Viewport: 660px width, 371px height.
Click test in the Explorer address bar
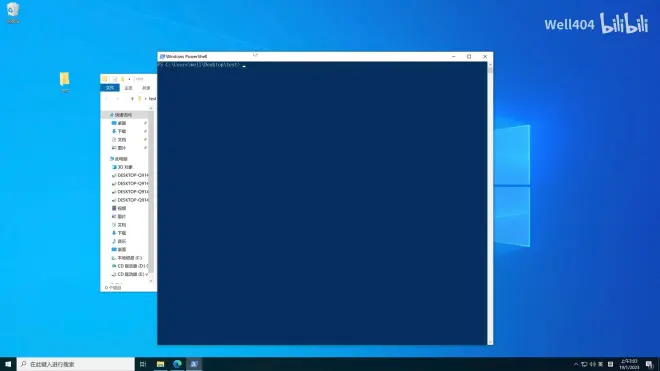tap(152, 99)
